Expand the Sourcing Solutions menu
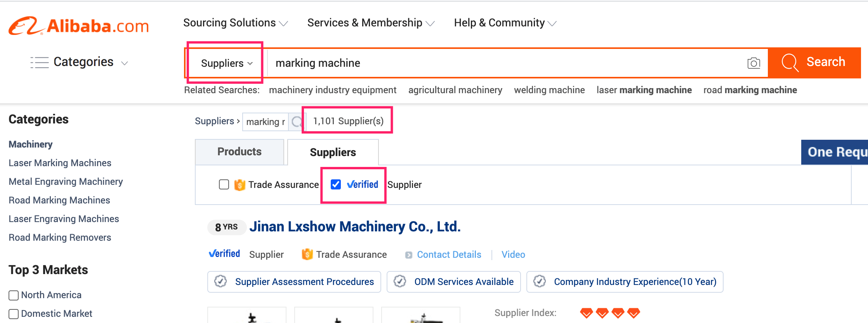Screen dimensions: 868x323 coord(235,23)
